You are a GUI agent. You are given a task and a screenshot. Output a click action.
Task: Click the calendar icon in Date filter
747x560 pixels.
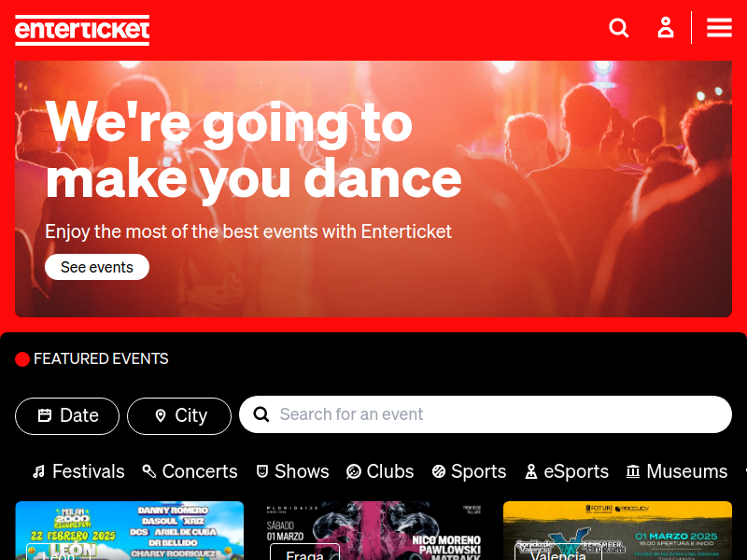tap(45, 415)
